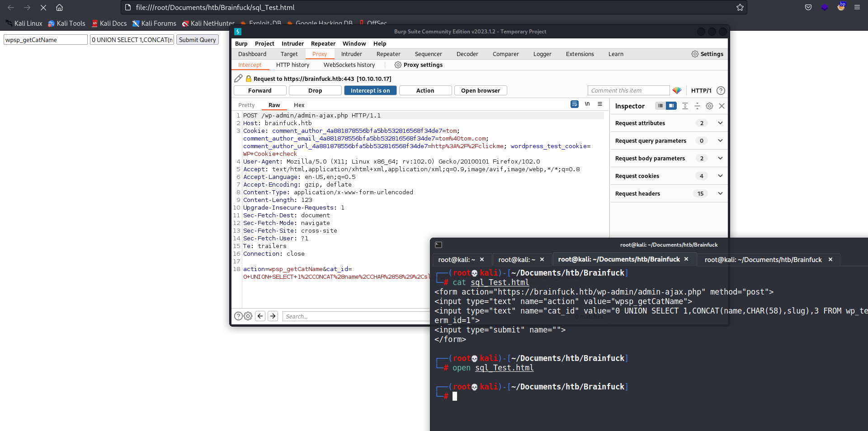868x431 pixels.
Task: Drop the intercepted request
Action: click(x=315, y=90)
